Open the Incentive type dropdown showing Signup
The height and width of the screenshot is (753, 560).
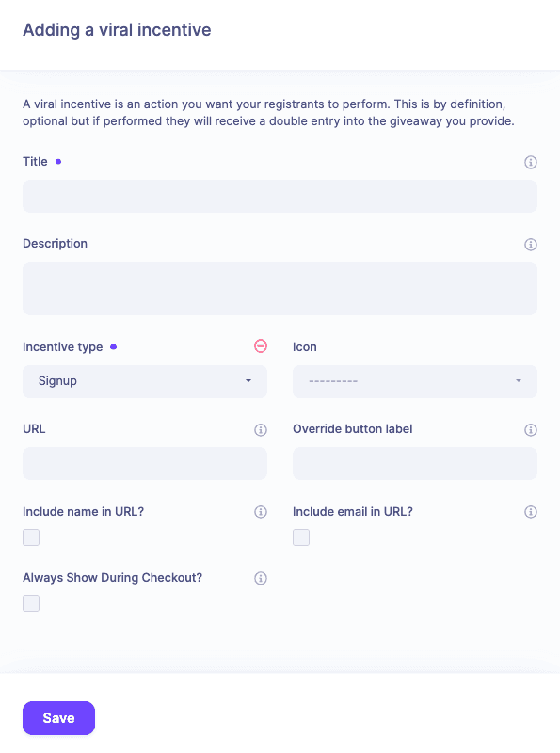[x=144, y=381]
